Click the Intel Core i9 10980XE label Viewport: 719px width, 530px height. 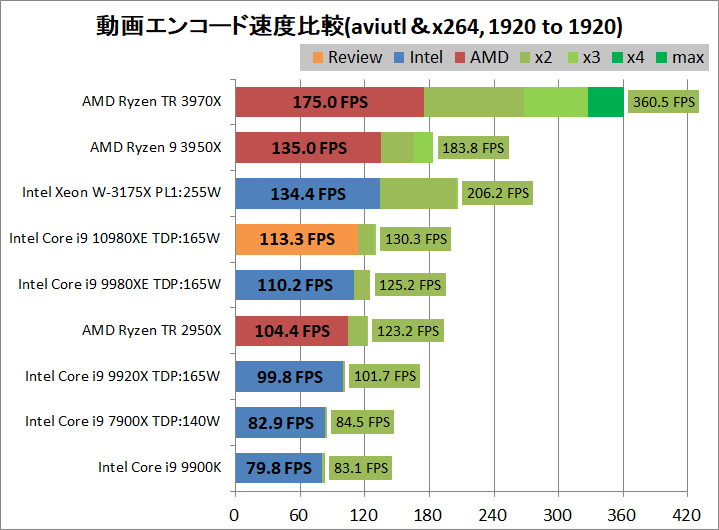point(115,238)
